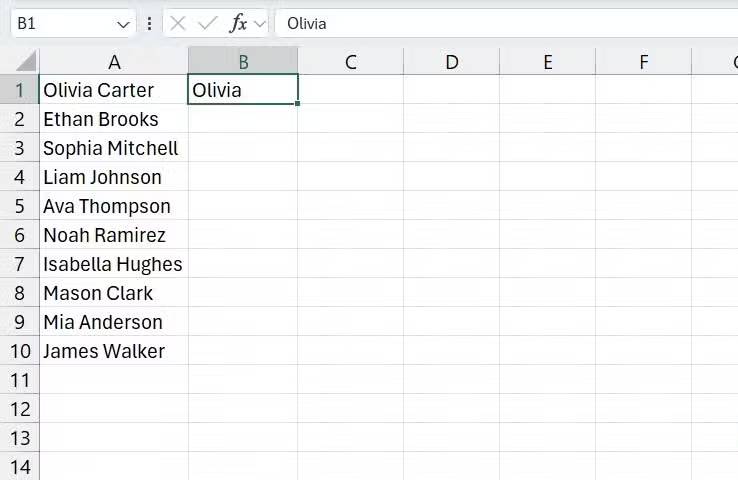Click the Select All corner triangle
The image size is (738, 480).
click(x=25, y=61)
